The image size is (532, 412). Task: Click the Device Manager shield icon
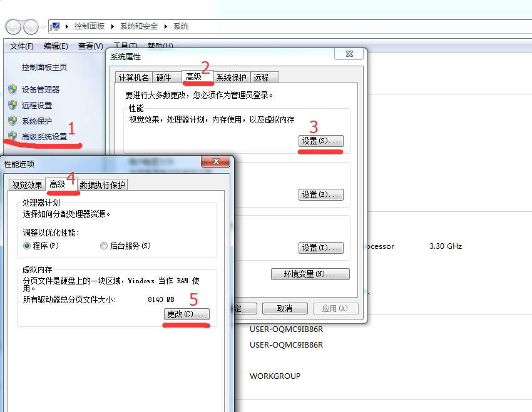point(12,89)
